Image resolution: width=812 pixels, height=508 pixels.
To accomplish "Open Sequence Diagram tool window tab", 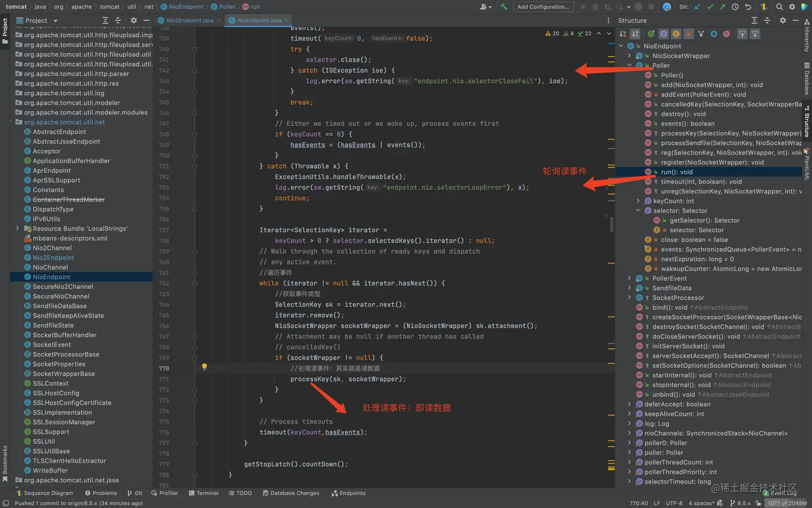I will tap(45, 493).
